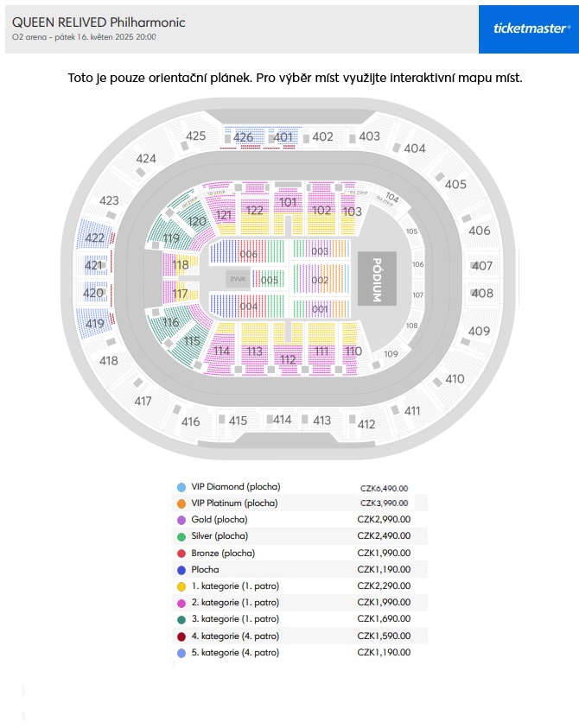Click the VIP Platinum orange swatch
This screenshot has width=579, height=728.
point(181,503)
